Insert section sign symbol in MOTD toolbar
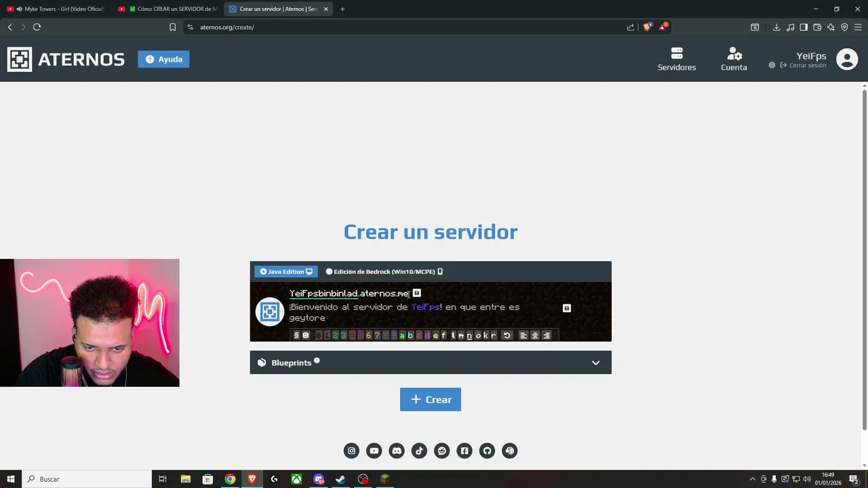868x488 pixels. [296, 335]
